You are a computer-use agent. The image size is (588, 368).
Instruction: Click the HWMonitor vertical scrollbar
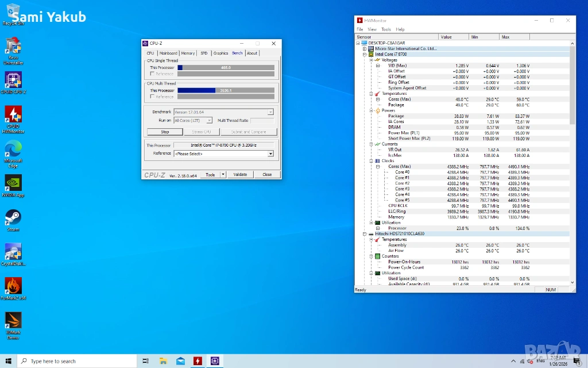[x=572, y=86]
